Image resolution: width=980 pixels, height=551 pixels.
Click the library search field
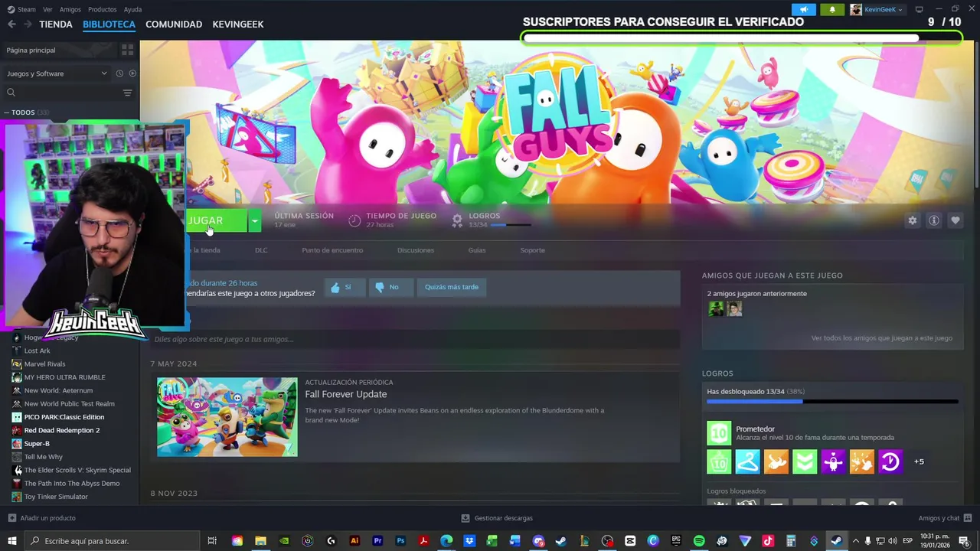63,93
